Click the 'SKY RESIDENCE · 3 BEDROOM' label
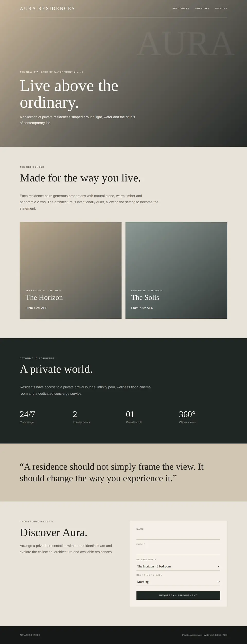 pyautogui.click(x=43, y=290)
